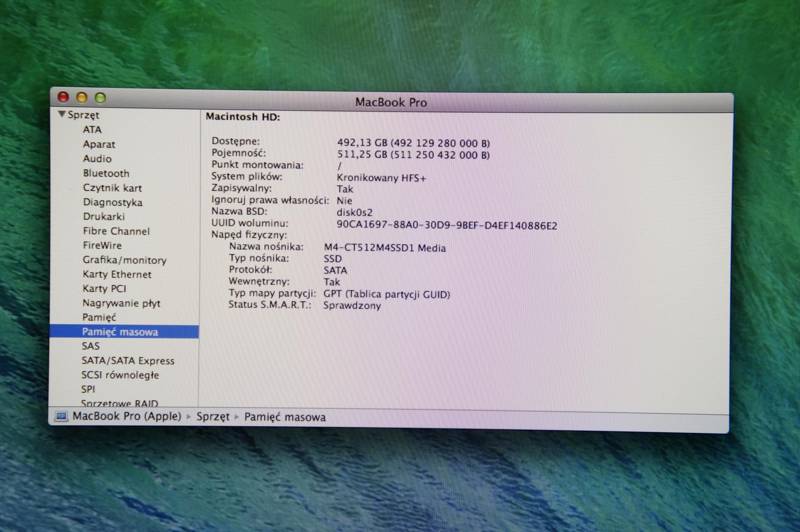Collapse the Sprzęt tree disclosure triangle
The width and height of the screenshot is (800, 532).
pyautogui.click(x=62, y=114)
